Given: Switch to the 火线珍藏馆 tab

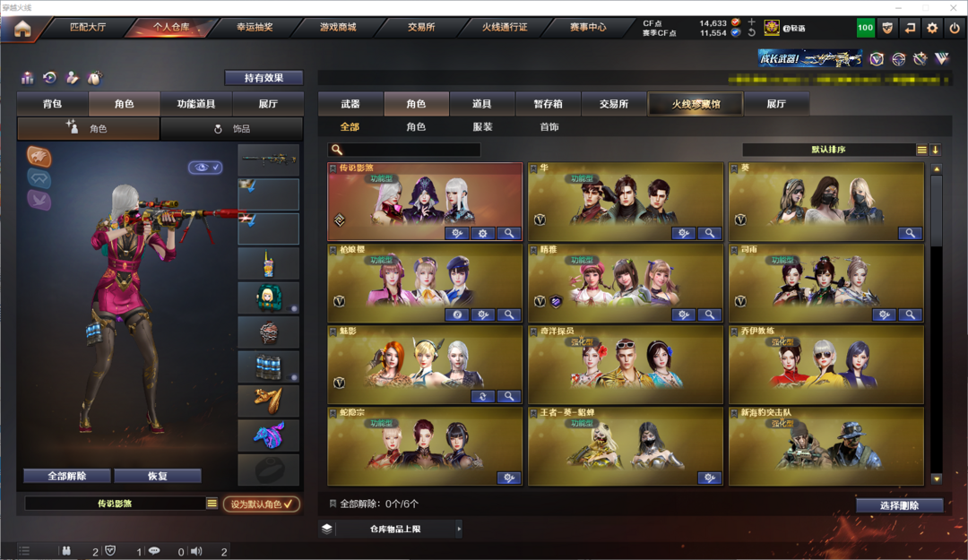Looking at the screenshot, I should pos(696,104).
